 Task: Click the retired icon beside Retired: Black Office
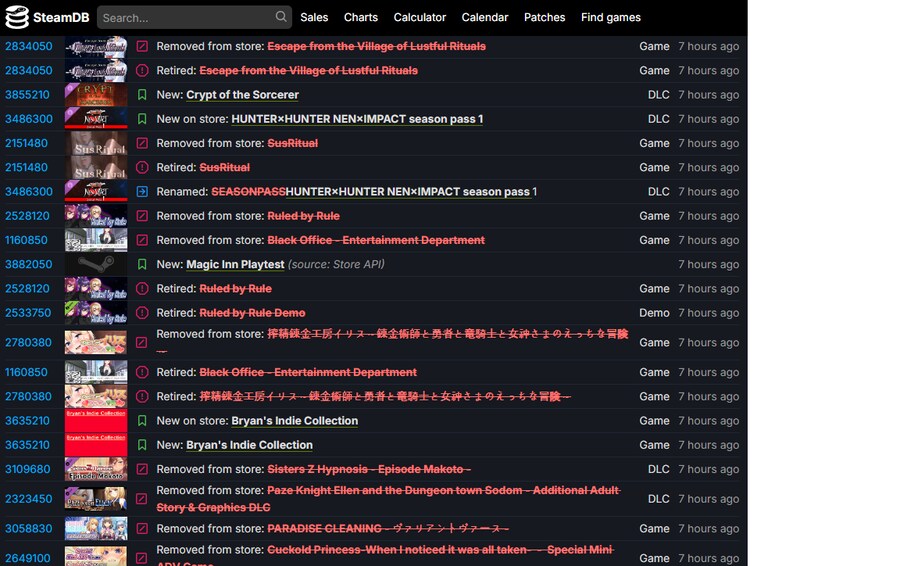click(142, 372)
